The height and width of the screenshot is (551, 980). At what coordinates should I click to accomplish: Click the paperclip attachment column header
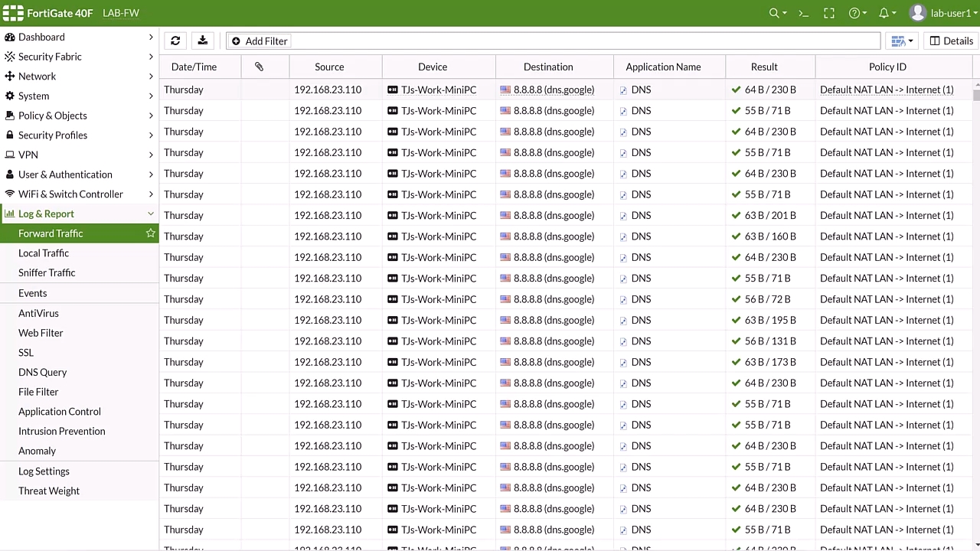point(259,67)
